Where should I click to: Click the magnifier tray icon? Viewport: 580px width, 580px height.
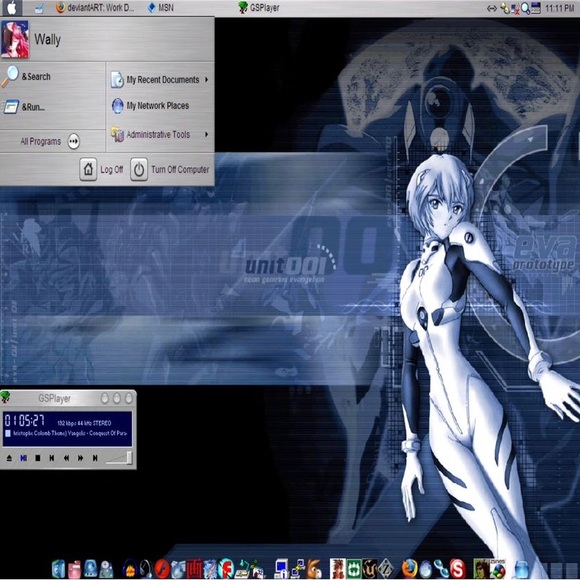coord(525,9)
